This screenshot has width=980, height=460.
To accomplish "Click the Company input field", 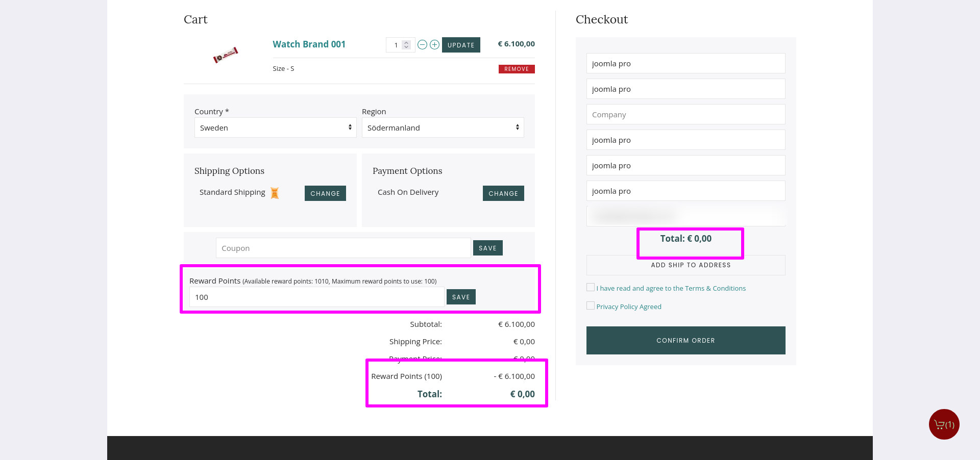I will coord(685,114).
